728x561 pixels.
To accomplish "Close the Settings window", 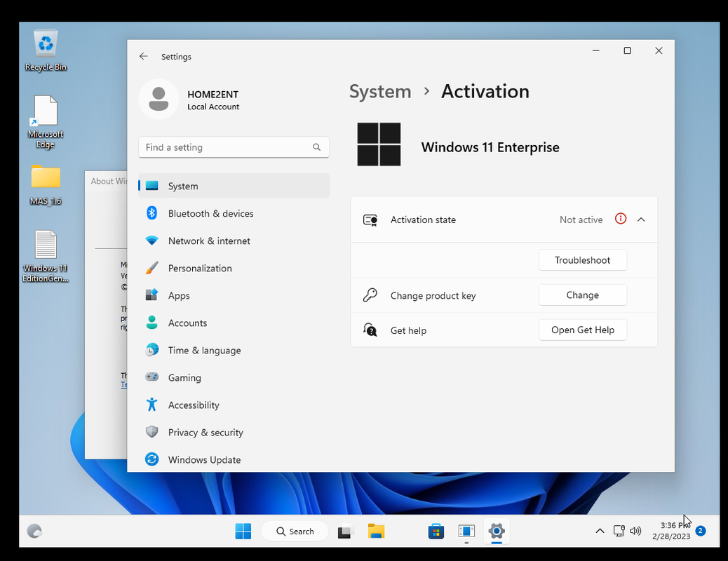I will (x=659, y=50).
